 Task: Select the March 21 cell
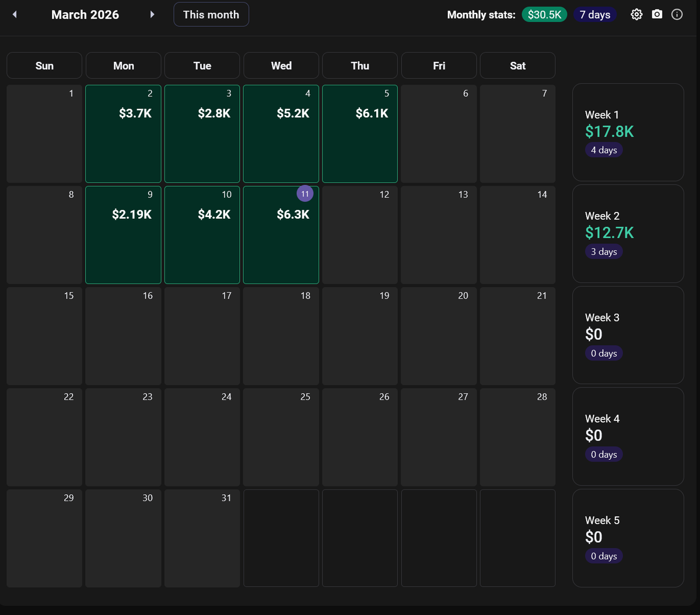coord(518,336)
